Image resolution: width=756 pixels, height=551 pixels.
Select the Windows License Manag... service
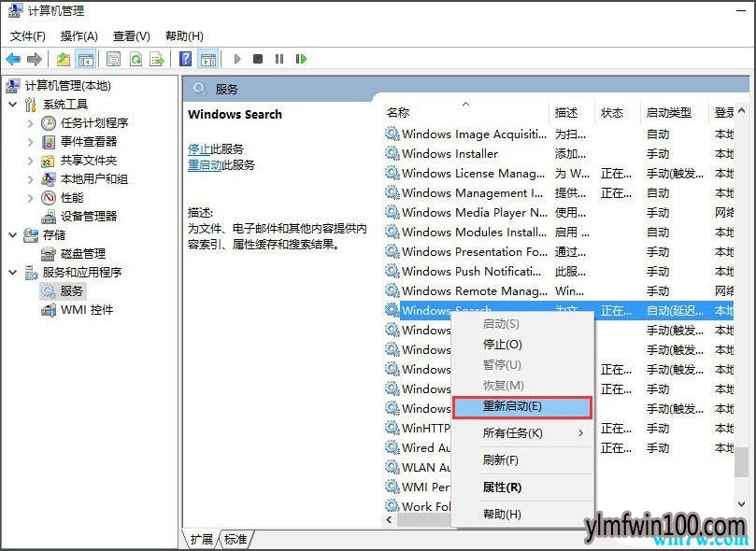coord(559,174)
